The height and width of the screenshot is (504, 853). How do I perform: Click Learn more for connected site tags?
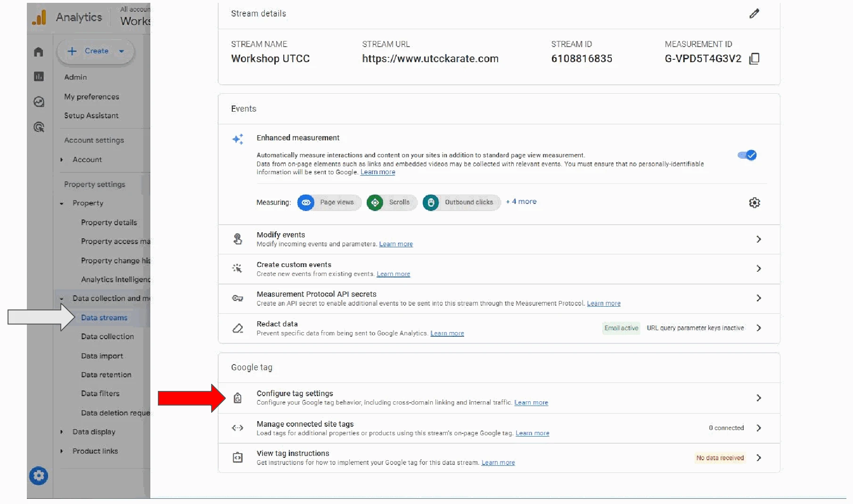tap(533, 433)
